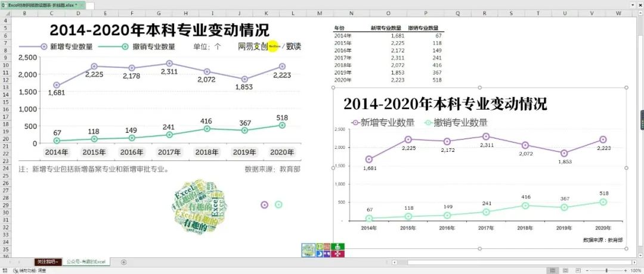Open the 关注我吧~ sheet tab
This screenshot has height=274, width=644.
point(48,261)
